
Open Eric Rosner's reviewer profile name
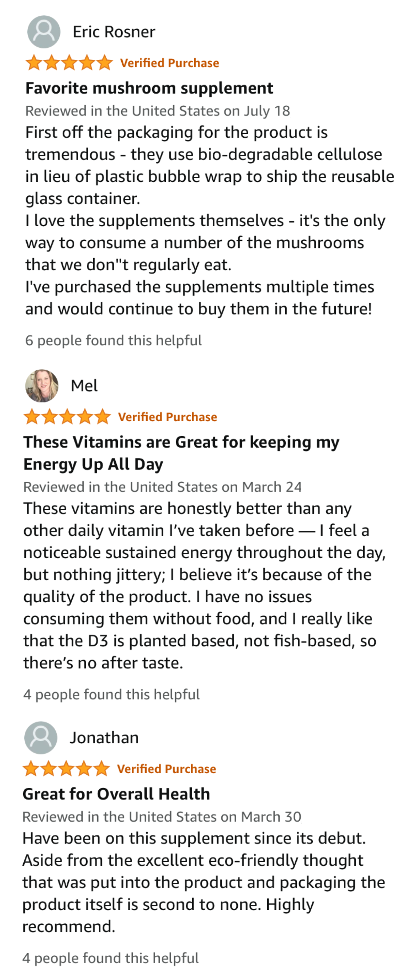point(114,32)
